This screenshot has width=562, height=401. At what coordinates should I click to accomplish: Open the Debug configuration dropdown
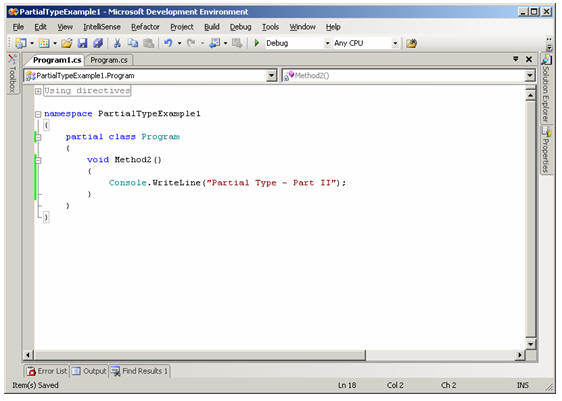pos(327,43)
